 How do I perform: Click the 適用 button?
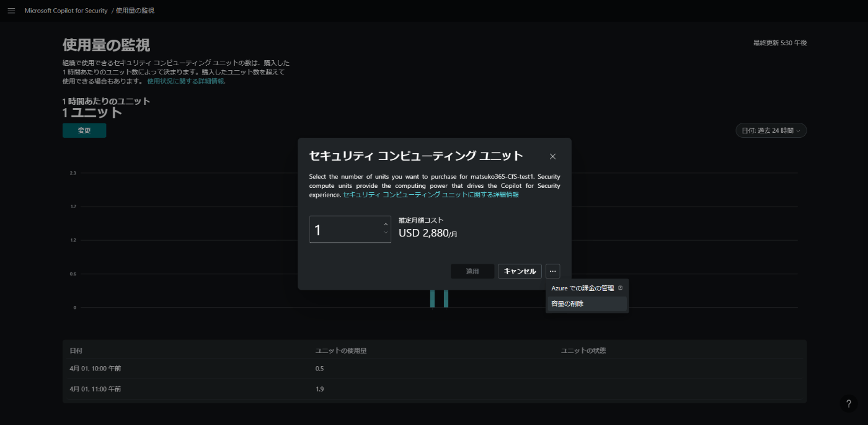(x=472, y=271)
